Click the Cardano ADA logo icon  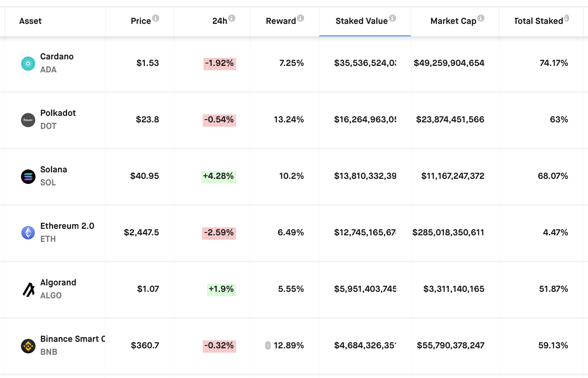28,64
